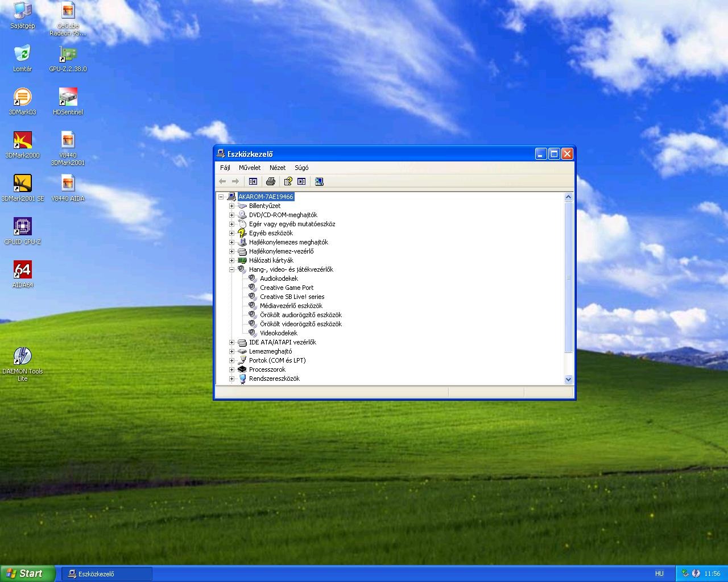Screen dimensions: 728x582
Task: Select the 3DMark2000 desktop shortcut
Action: [23, 145]
